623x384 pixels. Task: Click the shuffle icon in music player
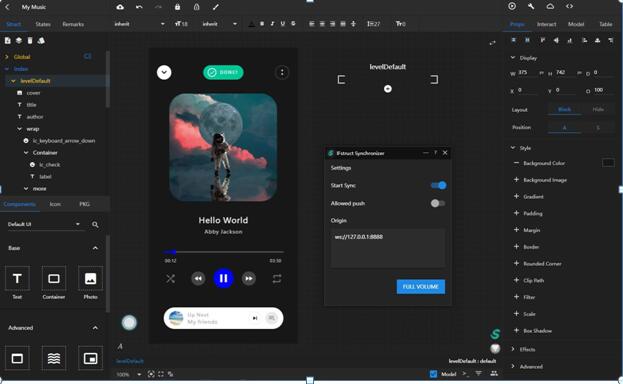point(170,279)
